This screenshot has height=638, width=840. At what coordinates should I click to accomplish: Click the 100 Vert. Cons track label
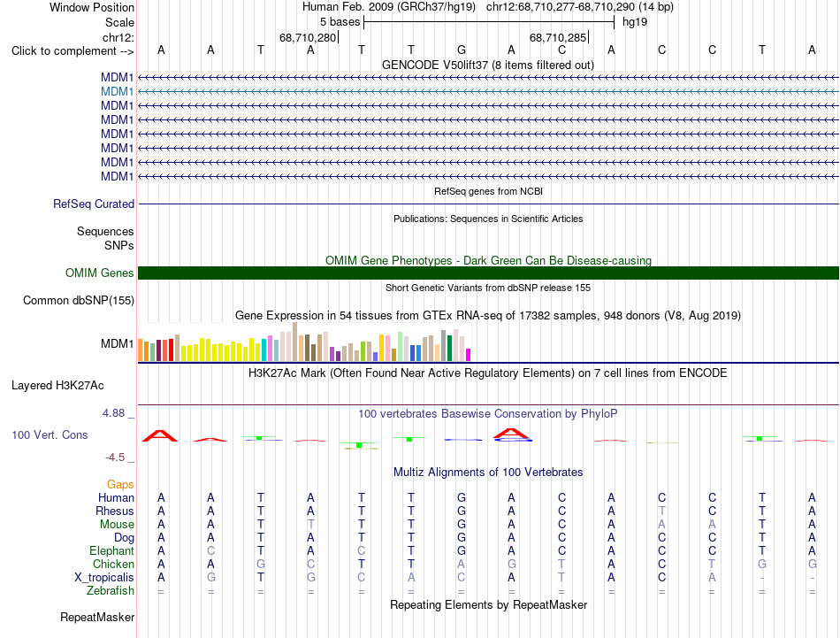point(50,434)
